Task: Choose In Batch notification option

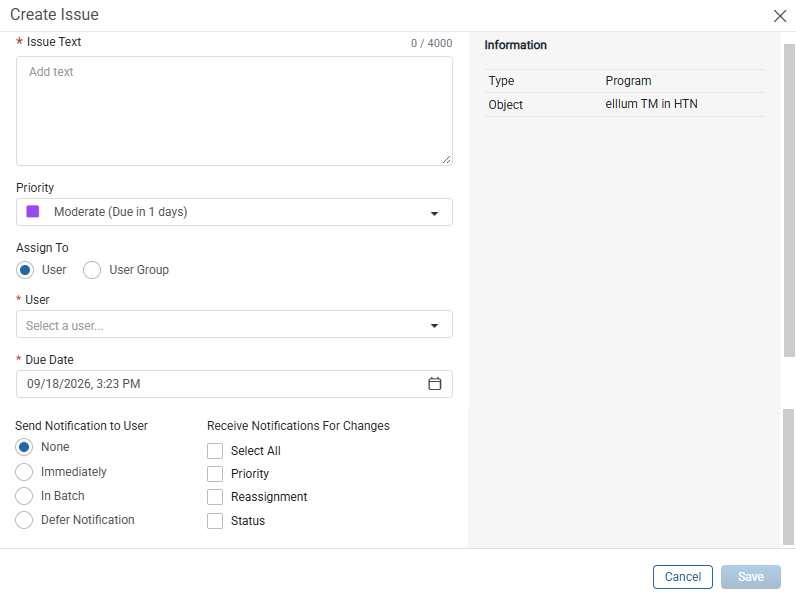Action: (24, 496)
